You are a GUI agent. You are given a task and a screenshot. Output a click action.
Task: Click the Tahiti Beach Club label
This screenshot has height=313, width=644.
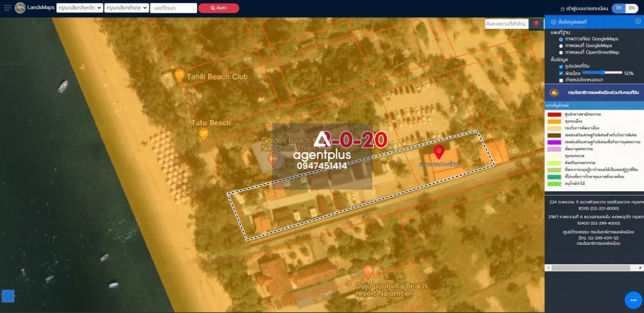coord(217,77)
